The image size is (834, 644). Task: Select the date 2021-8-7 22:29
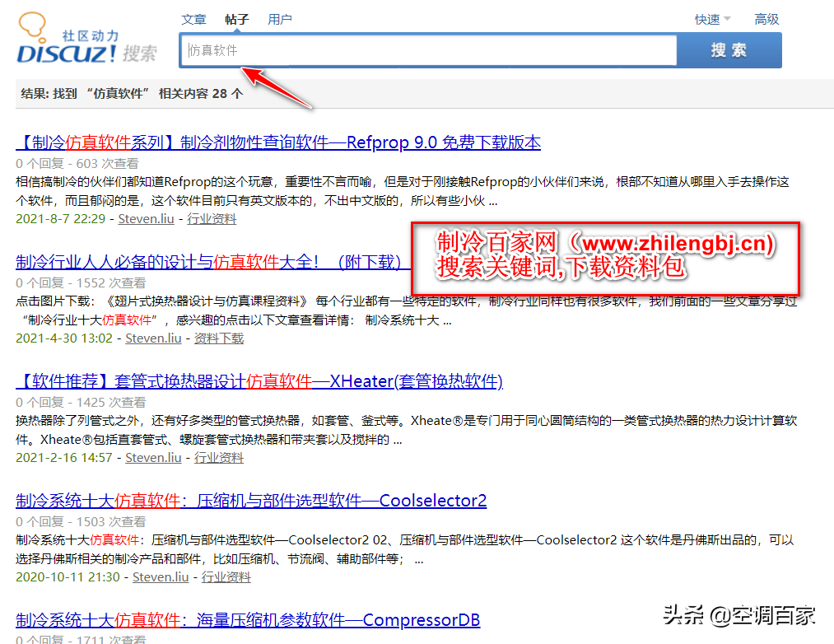(x=61, y=219)
